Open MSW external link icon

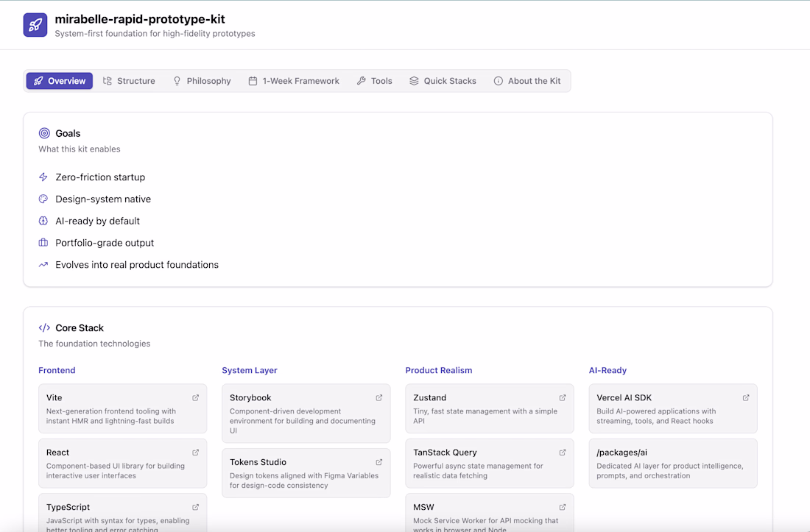[x=563, y=507]
